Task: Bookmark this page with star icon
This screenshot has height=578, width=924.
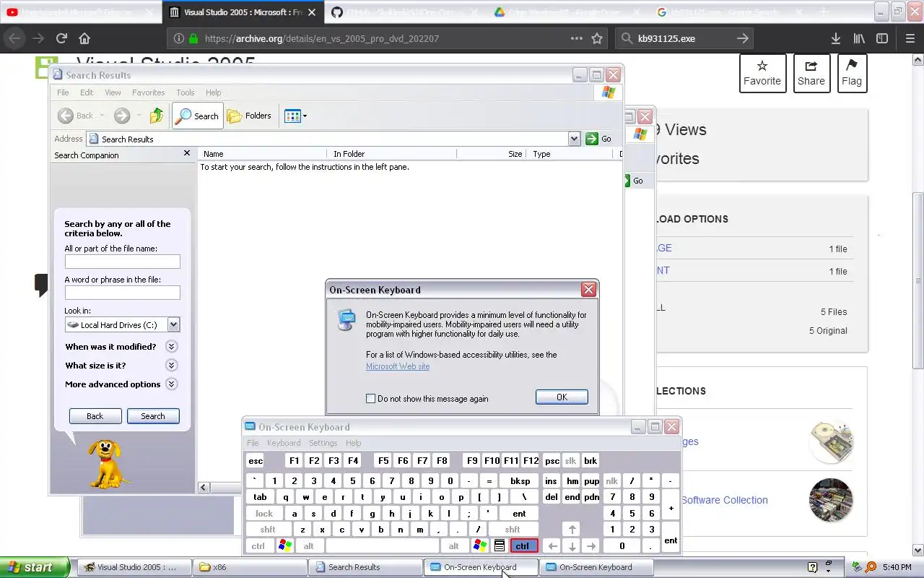Action: tap(597, 38)
